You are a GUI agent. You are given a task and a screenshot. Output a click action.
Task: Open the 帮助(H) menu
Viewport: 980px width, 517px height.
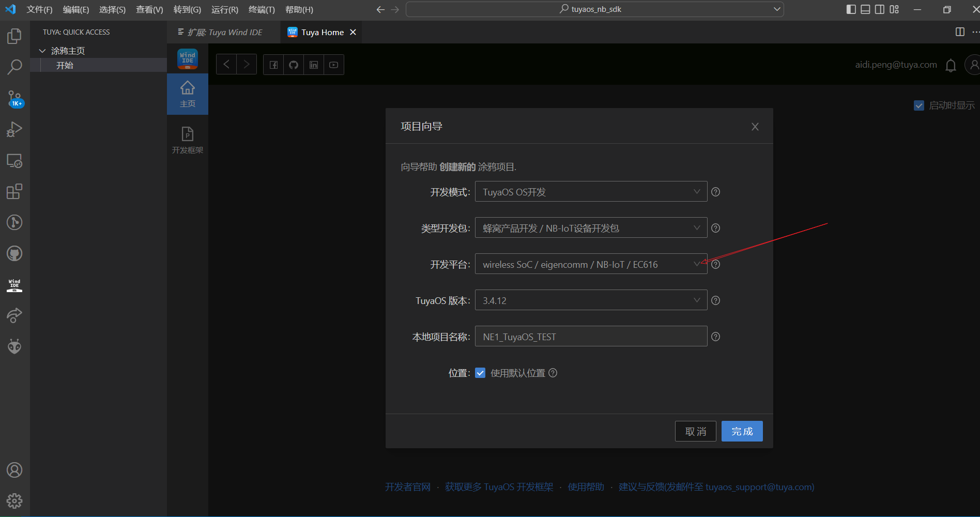(299, 9)
